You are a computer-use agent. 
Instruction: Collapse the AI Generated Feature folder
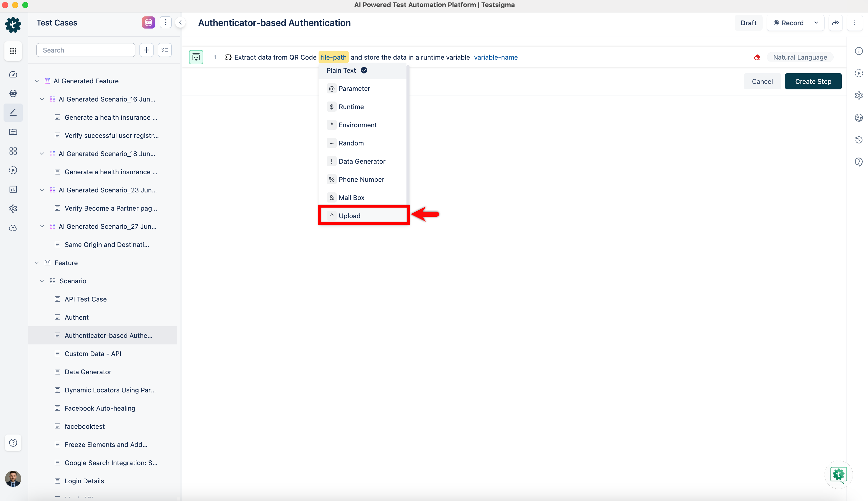[37, 81]
